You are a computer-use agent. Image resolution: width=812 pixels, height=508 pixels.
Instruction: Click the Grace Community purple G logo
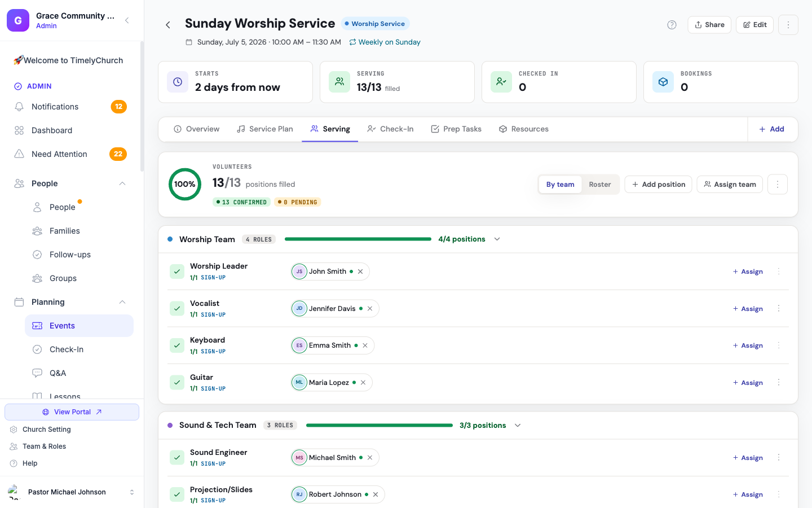tap(18, 20)
